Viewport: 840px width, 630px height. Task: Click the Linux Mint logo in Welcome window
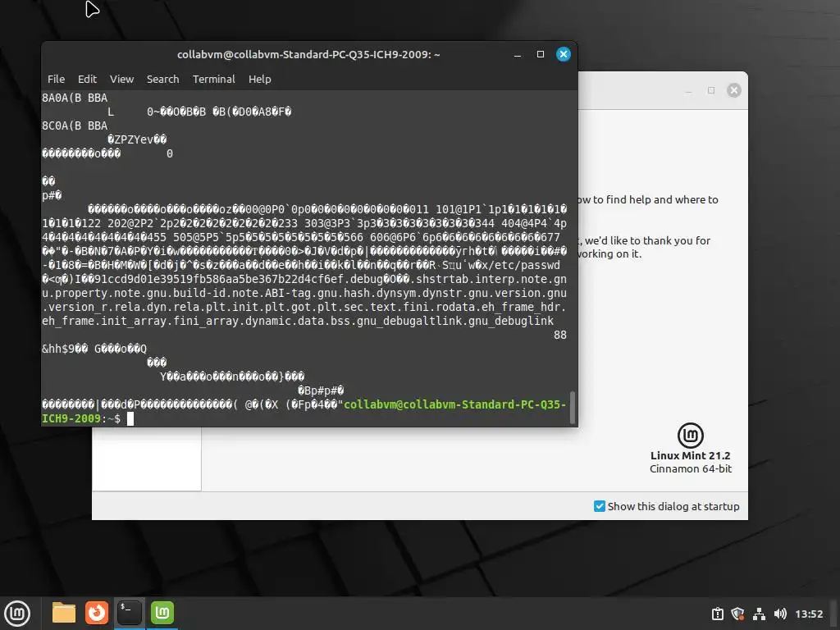coord(691,435)
